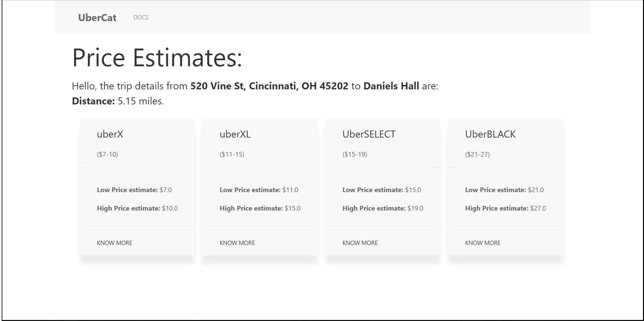Click the Daniels Hall destination name

[391, 86]
